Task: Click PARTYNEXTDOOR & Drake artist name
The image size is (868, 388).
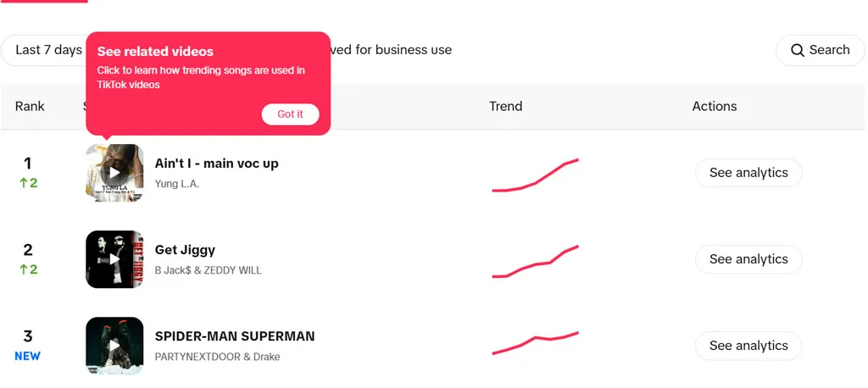Action: pyautogui.click(x=217, y=357)
